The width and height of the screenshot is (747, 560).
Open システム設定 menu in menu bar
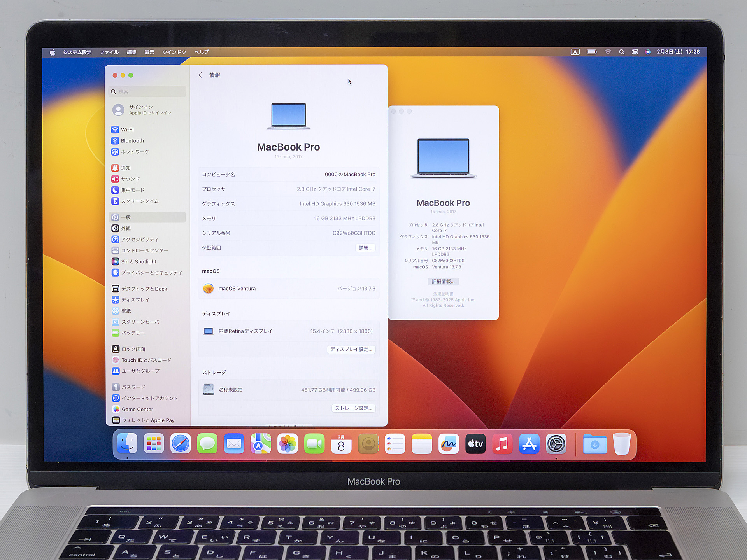77,52
